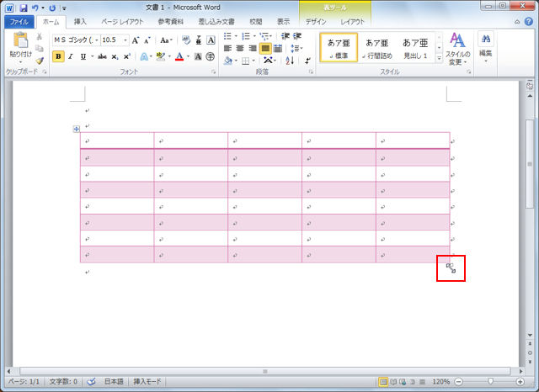Click the Clear Formatting eraser icon

point(186,40)
